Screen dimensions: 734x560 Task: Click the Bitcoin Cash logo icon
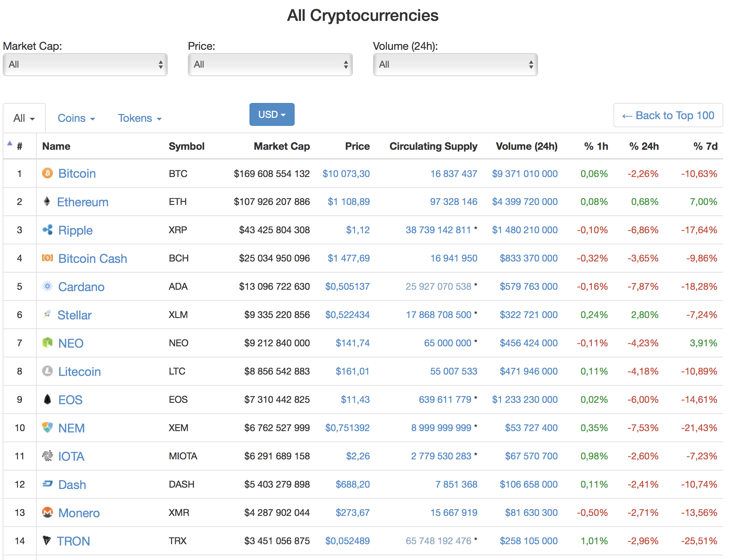point(47,258)
